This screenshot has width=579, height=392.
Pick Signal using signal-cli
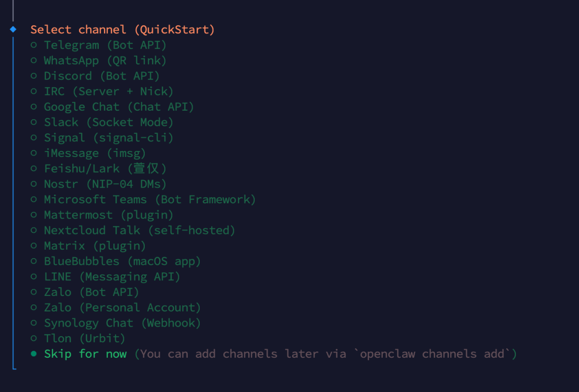point(108,138)
